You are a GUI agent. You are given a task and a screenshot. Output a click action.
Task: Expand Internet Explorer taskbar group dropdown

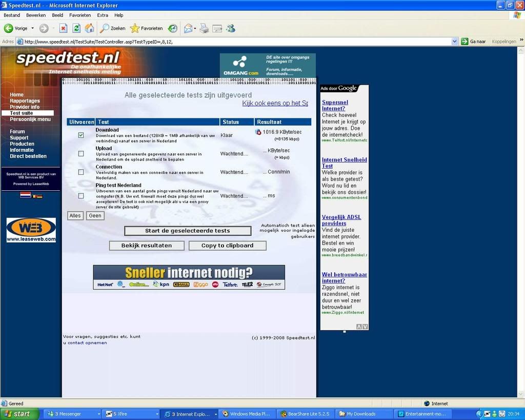click(216, 414)
